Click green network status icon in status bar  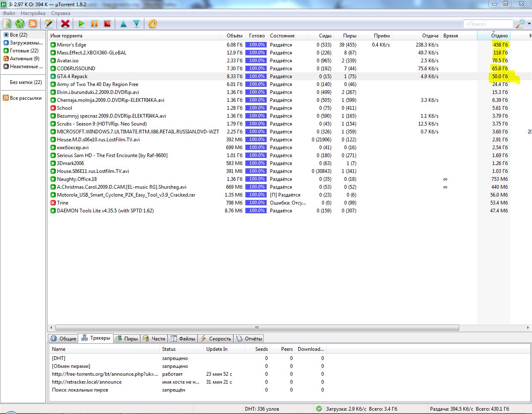coord(319,409)
